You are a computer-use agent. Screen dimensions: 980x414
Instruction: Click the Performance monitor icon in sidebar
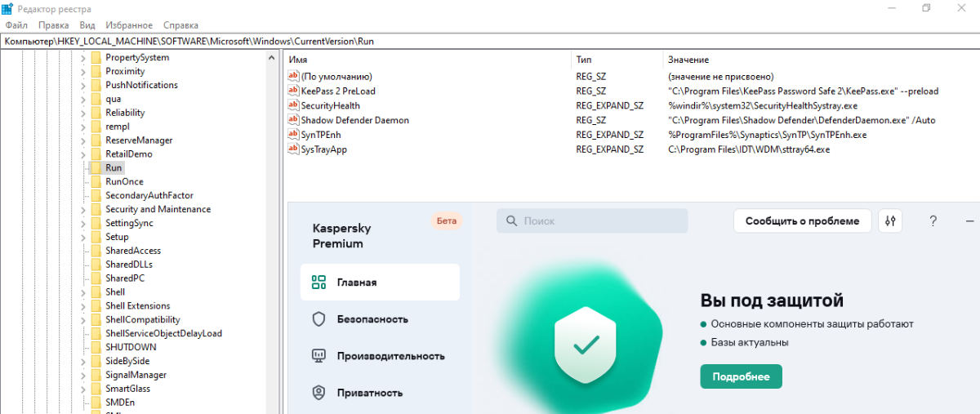tap(319, 356)
